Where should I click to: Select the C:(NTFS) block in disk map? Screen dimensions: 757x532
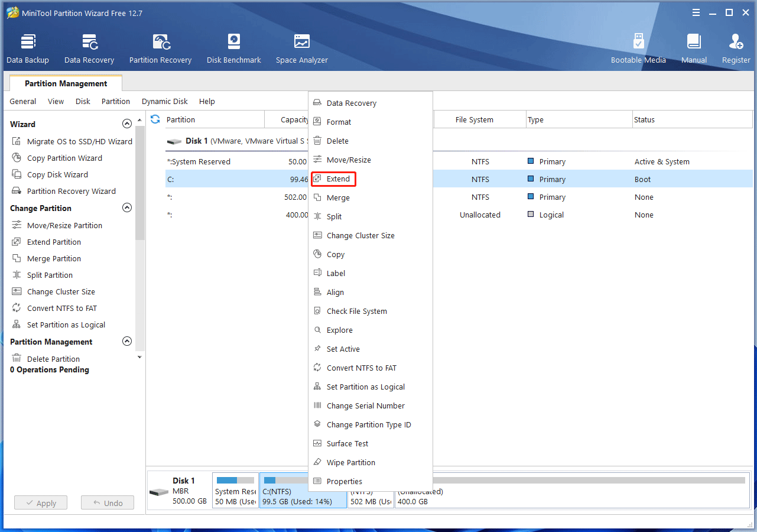tap(303, 491)
